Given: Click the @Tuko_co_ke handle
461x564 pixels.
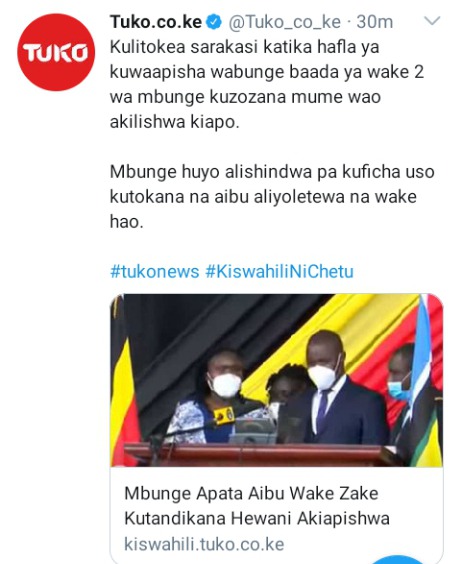Looking at the screenshot, I should 284,22.
